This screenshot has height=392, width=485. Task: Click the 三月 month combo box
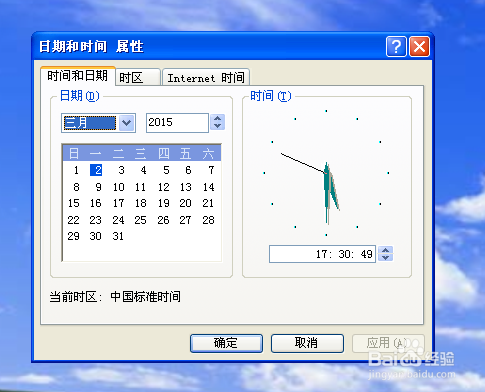(x=98, y=123)
